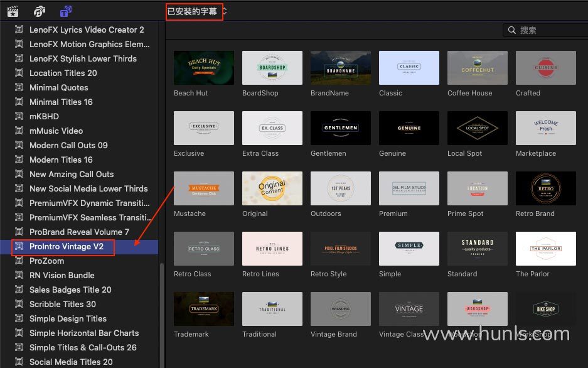Select the The Parlor title thumbnail

[546, 249]
